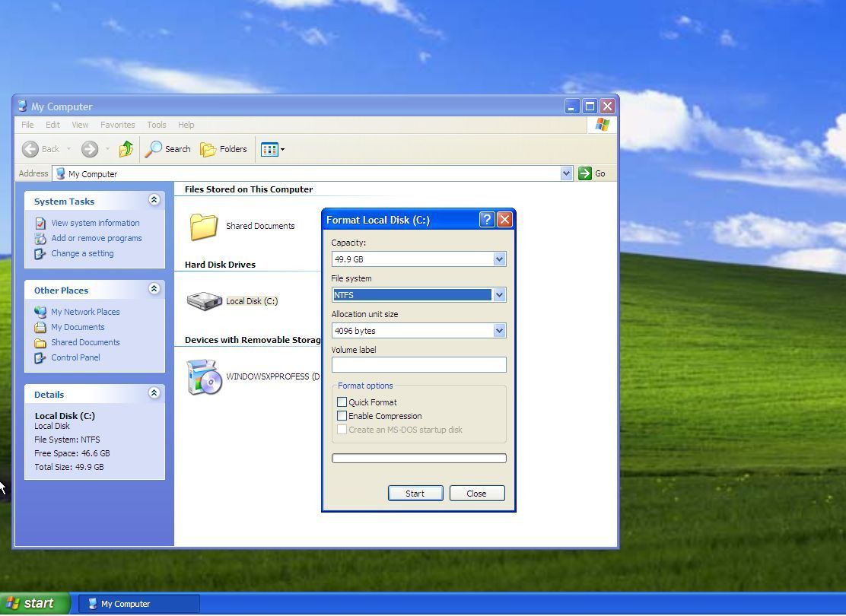The height and width of the screenshot is (616, 846).
Task: Open the WINDOWSXPPROFESS DVD drive icon
Action: coord(203,376)
